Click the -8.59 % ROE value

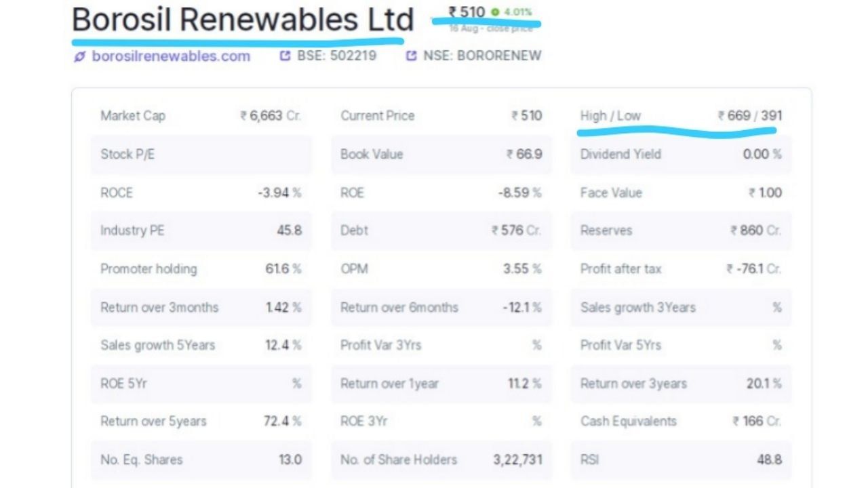(519, 193)
